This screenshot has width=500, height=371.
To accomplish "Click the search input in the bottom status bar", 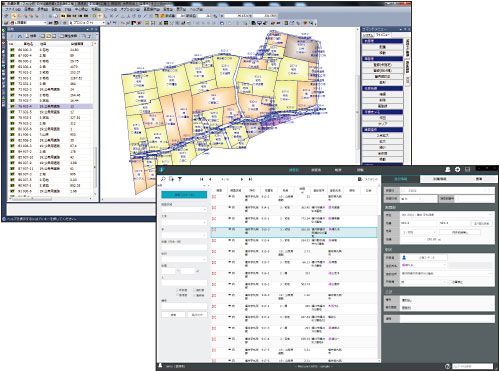I will 472,366.
